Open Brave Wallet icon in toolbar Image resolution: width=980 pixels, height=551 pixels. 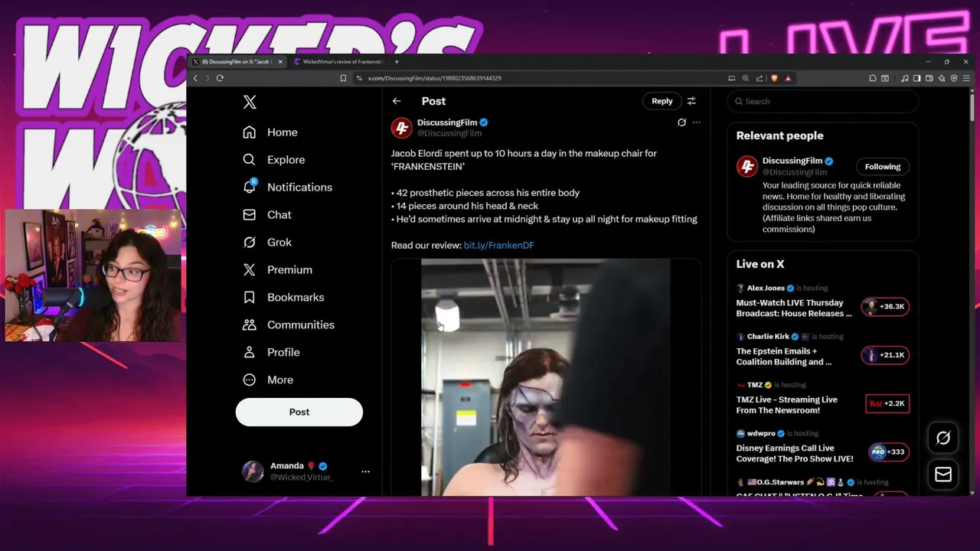[929, 78]
